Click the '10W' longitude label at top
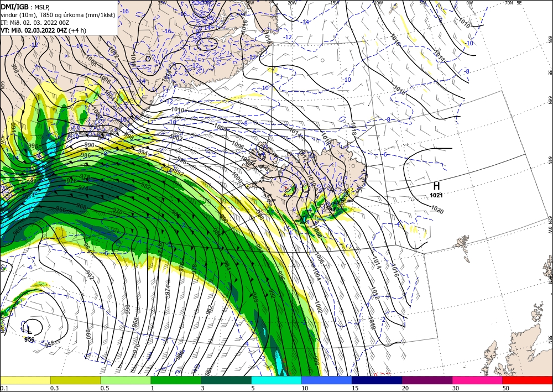Screen dimensions: 553x392 tap(378, 3)
